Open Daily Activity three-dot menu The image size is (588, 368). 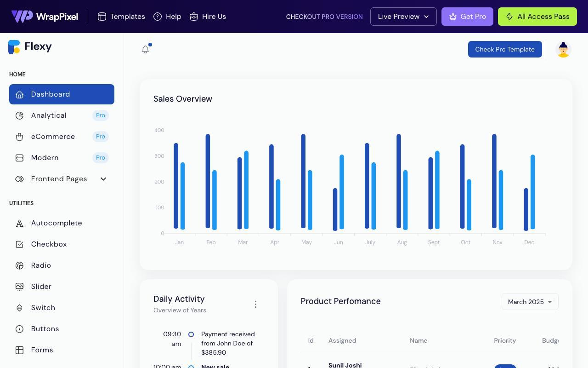[255, 305]
